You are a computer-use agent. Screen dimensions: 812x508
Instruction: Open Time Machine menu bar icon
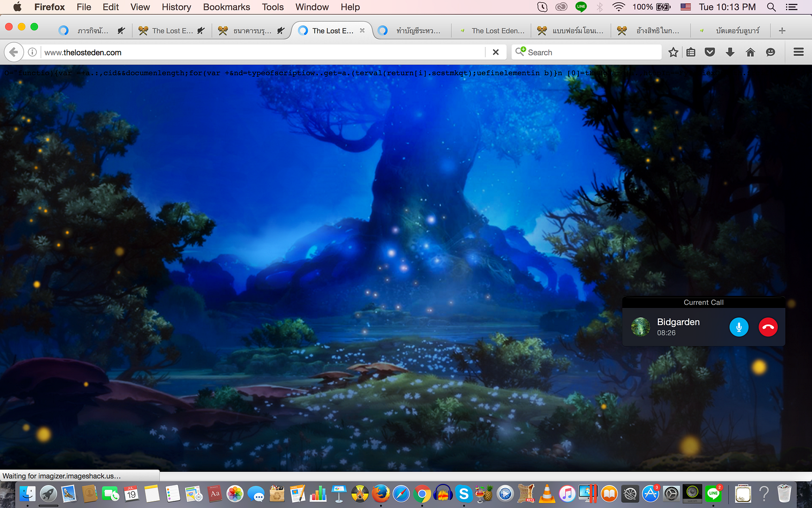[542, 7]
